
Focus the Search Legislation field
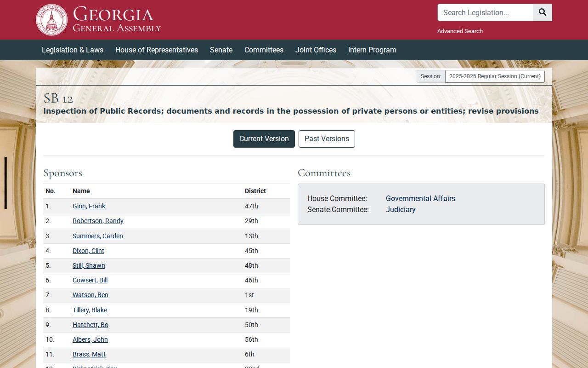485,12
